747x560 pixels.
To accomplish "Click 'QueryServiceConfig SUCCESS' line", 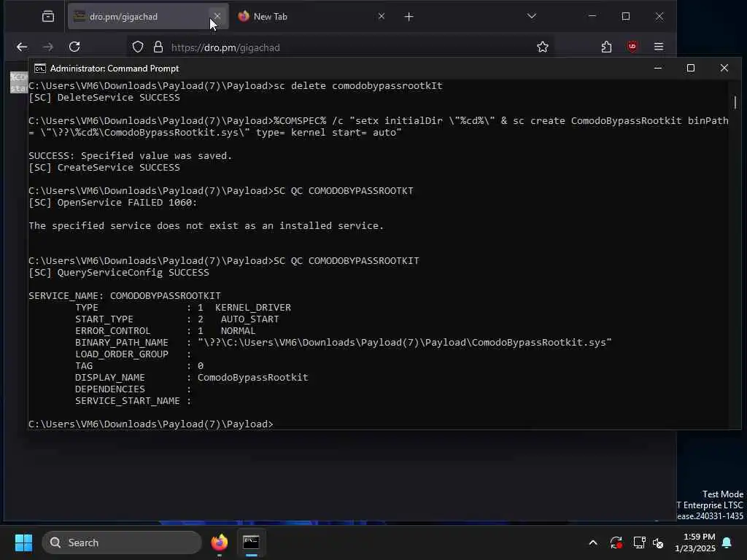I will pyautogui.click(x=119, y=273).
